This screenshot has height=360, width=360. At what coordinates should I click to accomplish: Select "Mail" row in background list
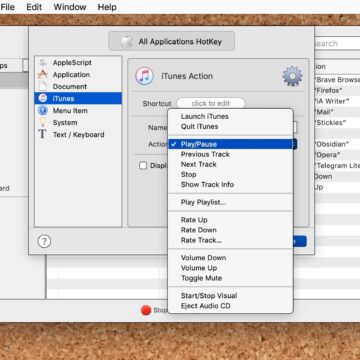[337, 112]
